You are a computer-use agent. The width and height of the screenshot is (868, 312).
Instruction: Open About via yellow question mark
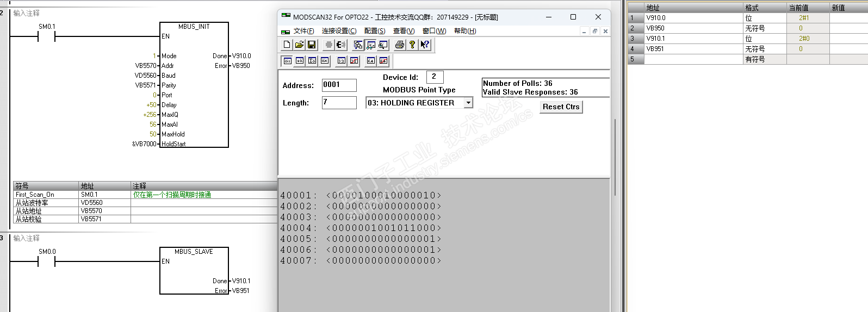[x=412, y=45]
